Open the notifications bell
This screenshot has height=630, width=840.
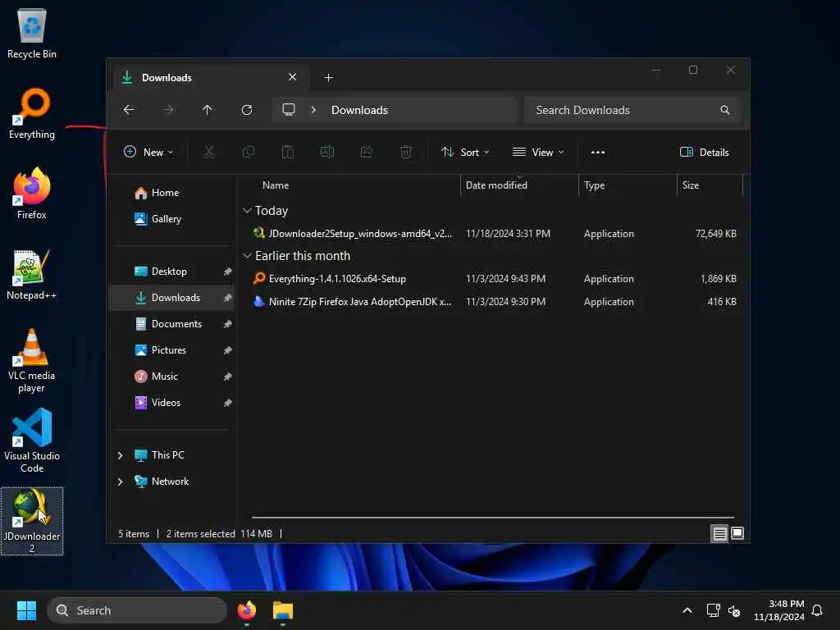pos(818,610)
